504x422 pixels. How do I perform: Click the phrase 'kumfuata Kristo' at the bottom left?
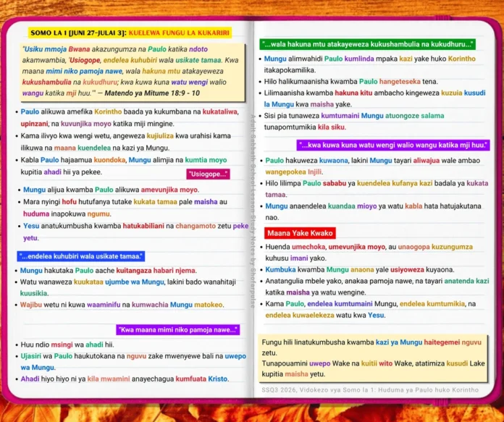201,379
